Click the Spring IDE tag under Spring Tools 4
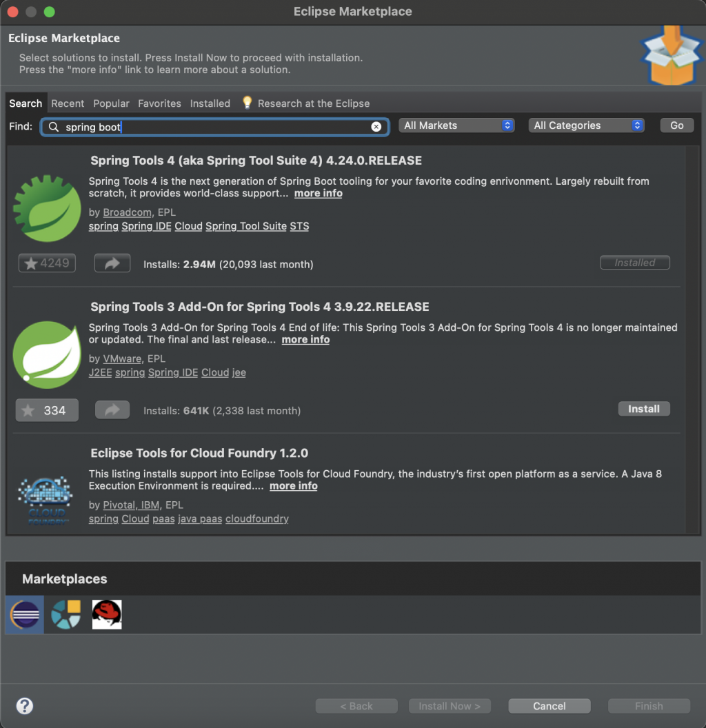This screenshot has height=728, width=706. click(146, 226)
